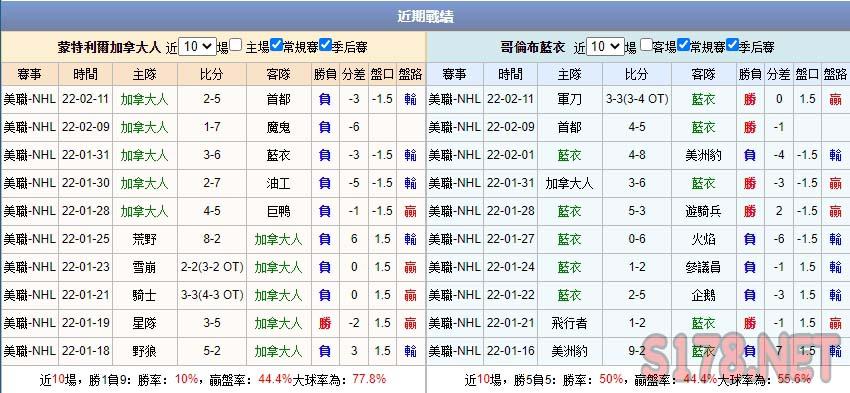Enable the 主場 checkbox for 蒙特利爾加拿大人
Screen dimensions: 850x393
coord(236,46)
